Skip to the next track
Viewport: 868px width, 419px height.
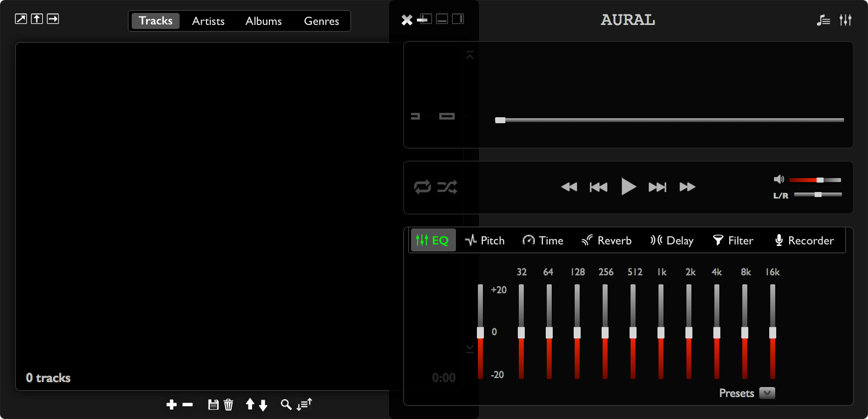[657, 187]
